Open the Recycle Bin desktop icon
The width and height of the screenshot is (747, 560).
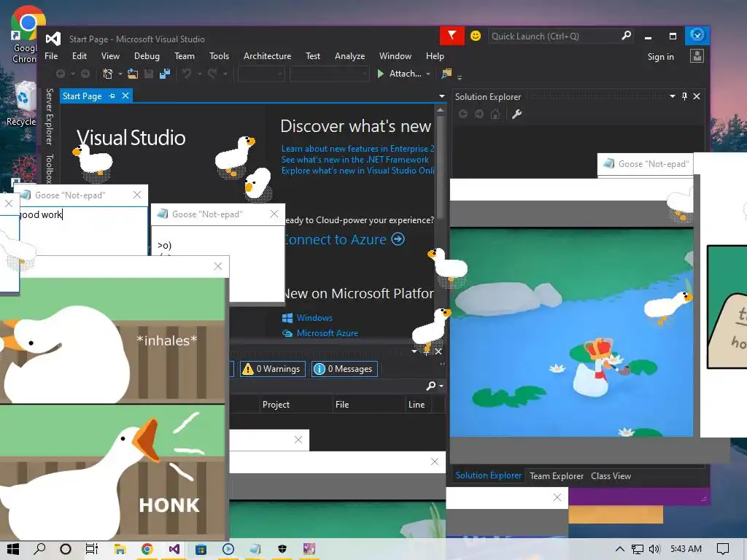point(21,105)
